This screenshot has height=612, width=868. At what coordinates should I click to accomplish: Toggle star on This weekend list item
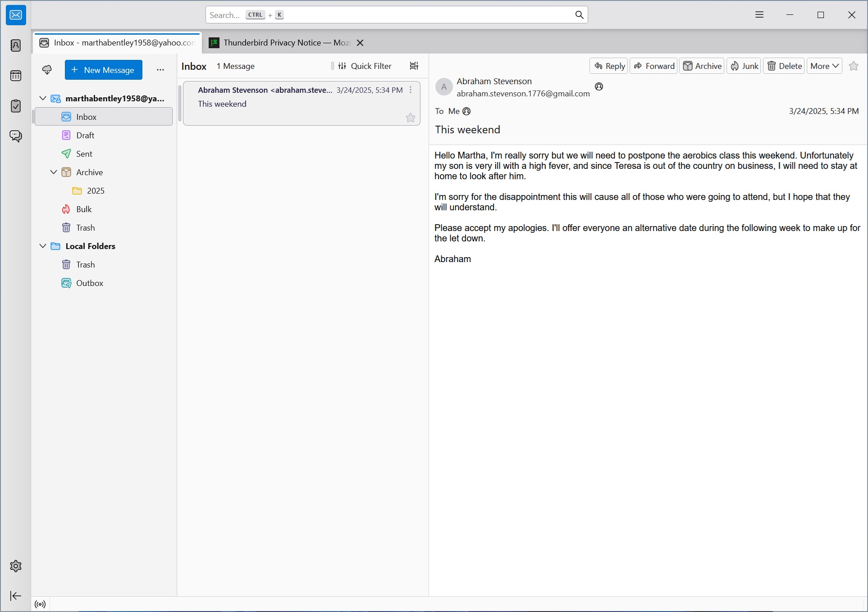[410, 118]
